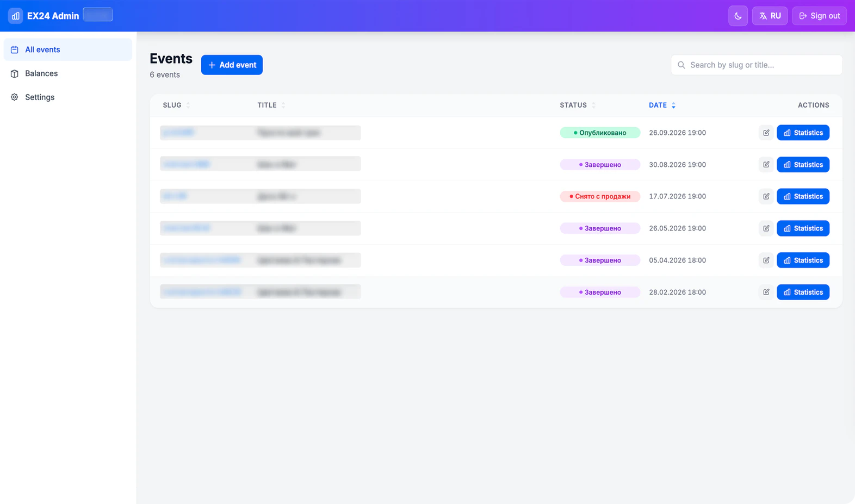Open Settings in the sidebar
855x504 pixels.
(68, 97)
